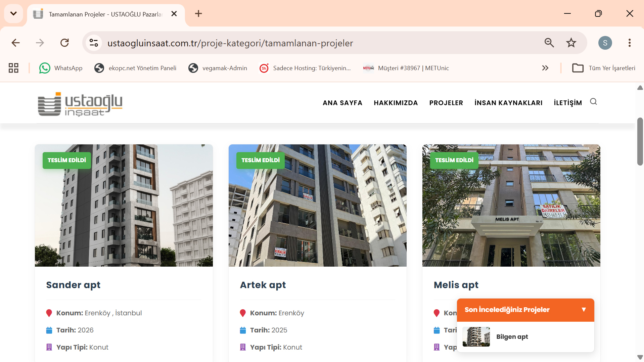This screenshot has width=644, height=362.
Task: Reload the page with the refresh icon
Action: [64, 43]
